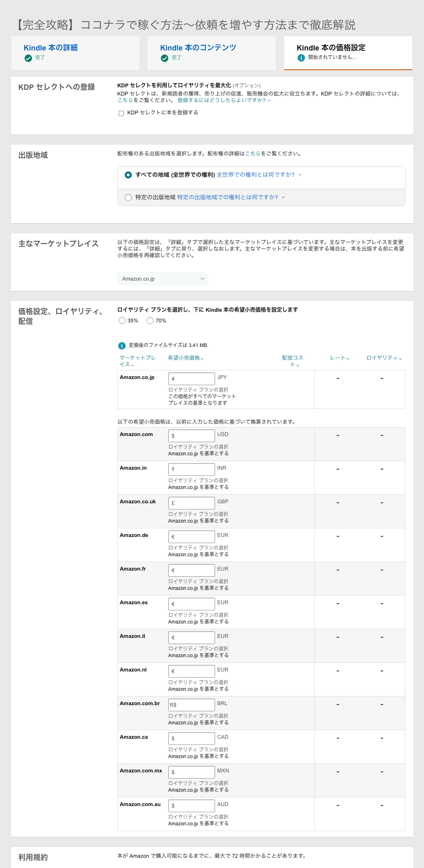Click the GBP currency label

click(223, 502)
